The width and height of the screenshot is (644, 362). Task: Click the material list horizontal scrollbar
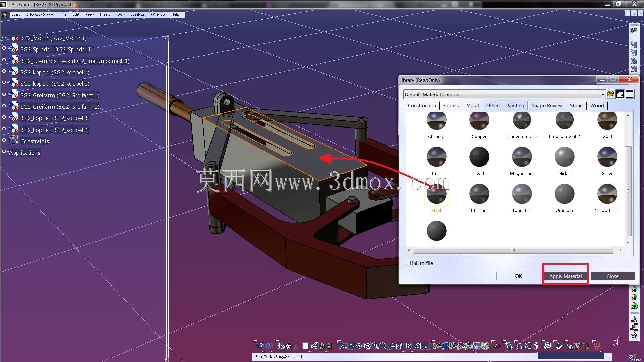[513, 250]
